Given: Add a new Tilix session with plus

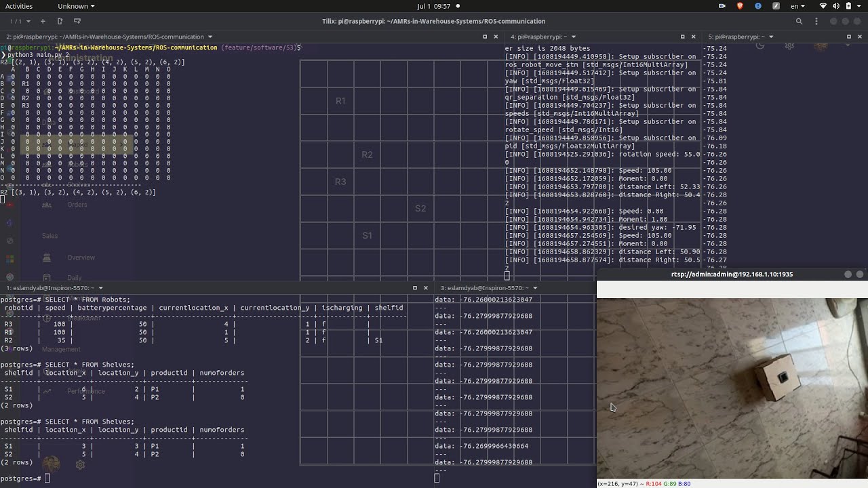Looking at the screenshot, I should click(43, 21).
